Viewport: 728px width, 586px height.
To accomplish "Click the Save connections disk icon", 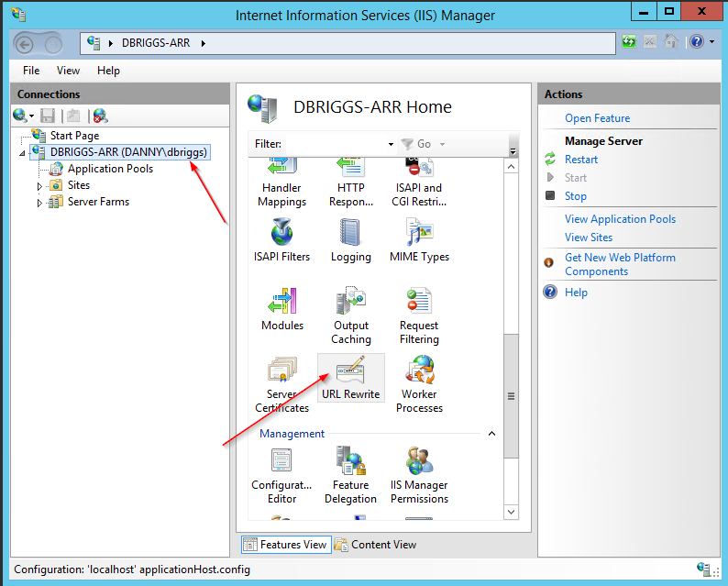I will click(48, 116).
